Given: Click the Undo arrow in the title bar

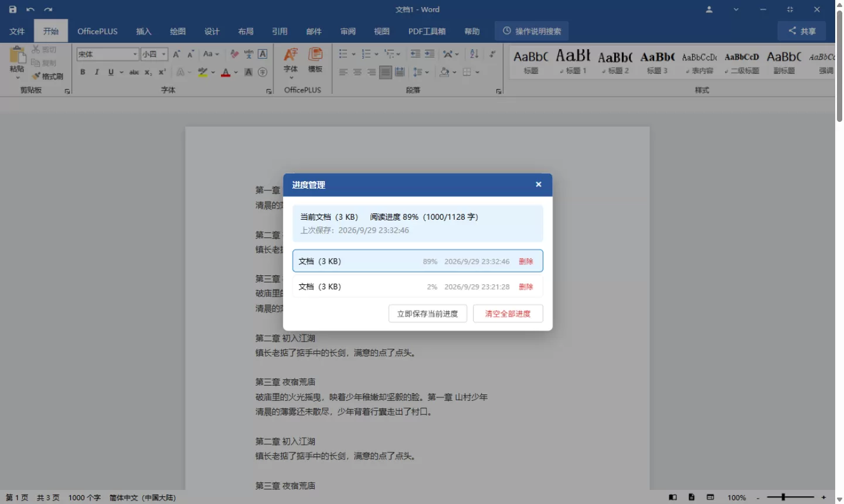Looking at the screenshot, I should [30, 9].
